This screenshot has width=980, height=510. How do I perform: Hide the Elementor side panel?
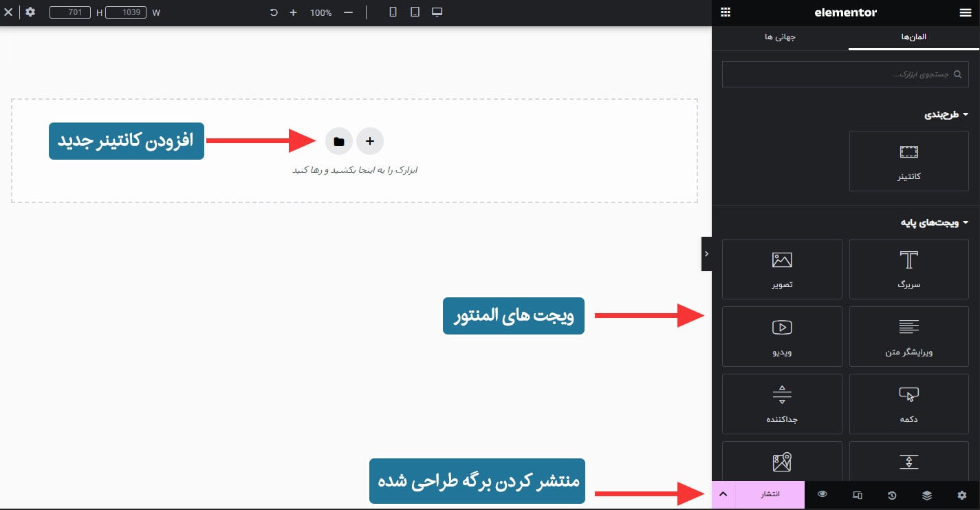[706, 254]
